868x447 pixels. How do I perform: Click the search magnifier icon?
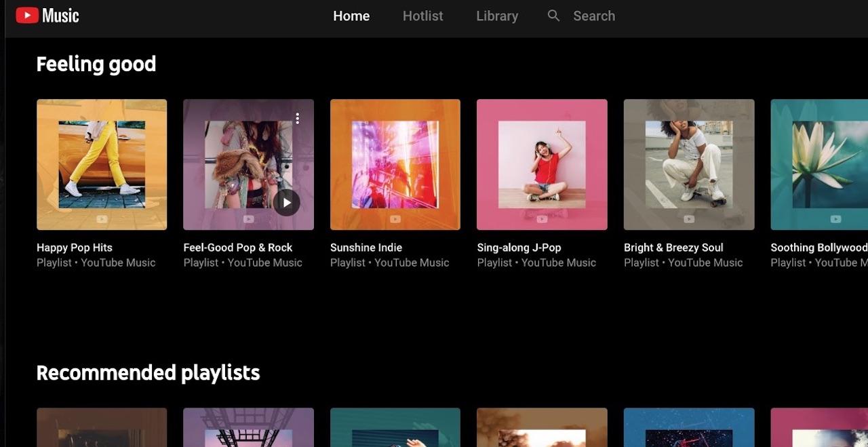[x=553, y=16]
